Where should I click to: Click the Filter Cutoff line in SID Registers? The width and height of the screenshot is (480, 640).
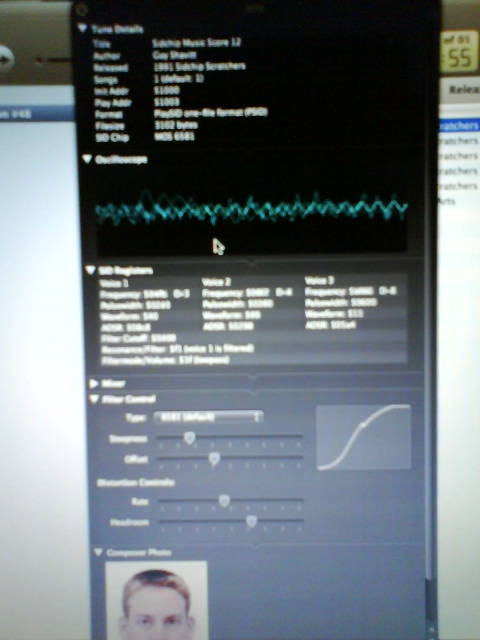[138, 338]
